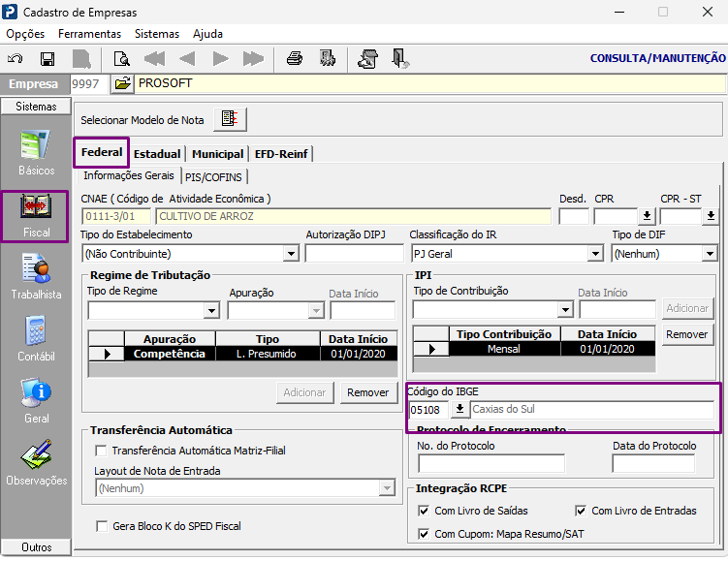Go to last record double-right arrow
The height and width of the screenshot is (561, 728).
coord(253,58)
